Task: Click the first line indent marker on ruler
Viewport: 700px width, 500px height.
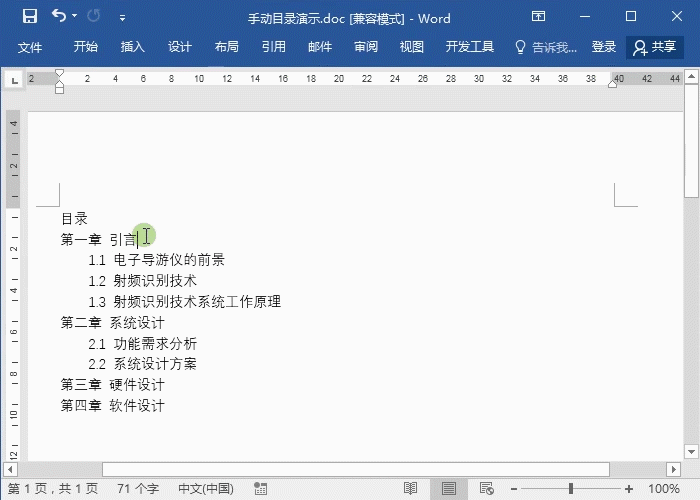Action: pyautogui.click(x=59, y=73)
